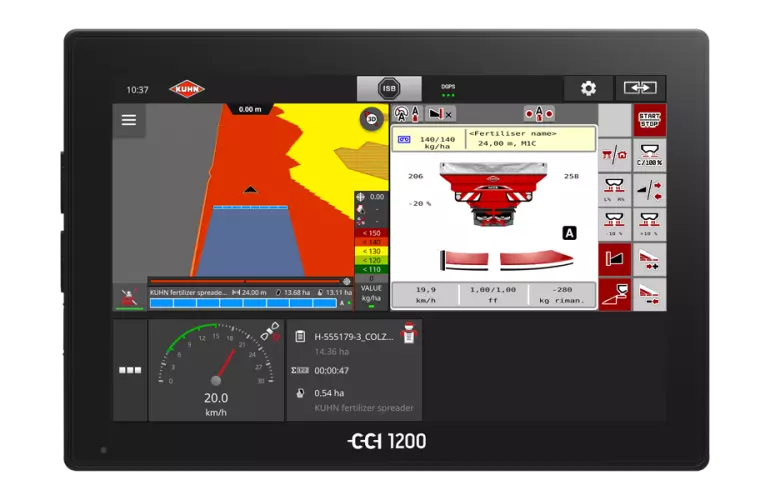Tap the left red spreading section bar
Screen dimensions: 770x500
(x=464, y=260)
